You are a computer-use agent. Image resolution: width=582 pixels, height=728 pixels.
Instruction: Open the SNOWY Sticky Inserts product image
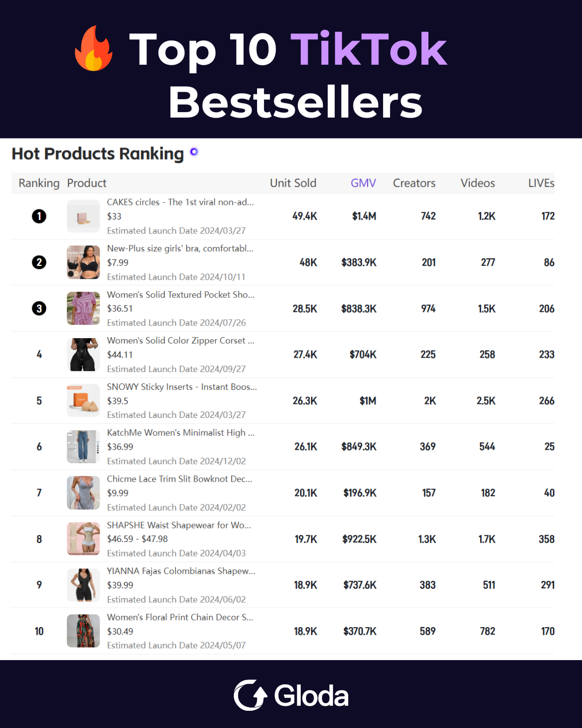click(x=84, y=401)
